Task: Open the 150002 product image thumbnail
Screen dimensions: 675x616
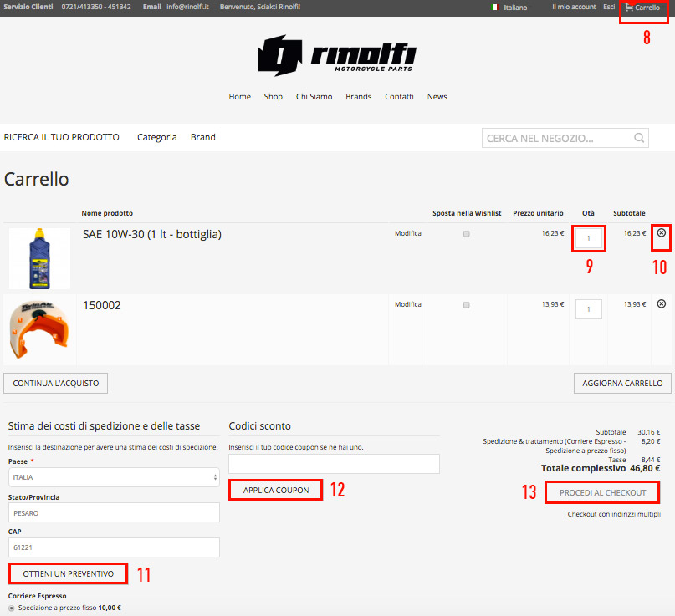Action: 38,329
